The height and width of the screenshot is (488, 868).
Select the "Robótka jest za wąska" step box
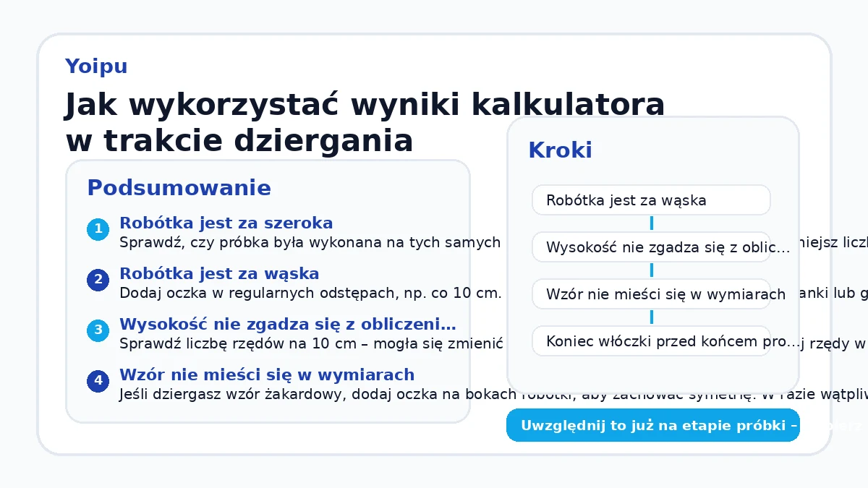click(x=651, y=200)
